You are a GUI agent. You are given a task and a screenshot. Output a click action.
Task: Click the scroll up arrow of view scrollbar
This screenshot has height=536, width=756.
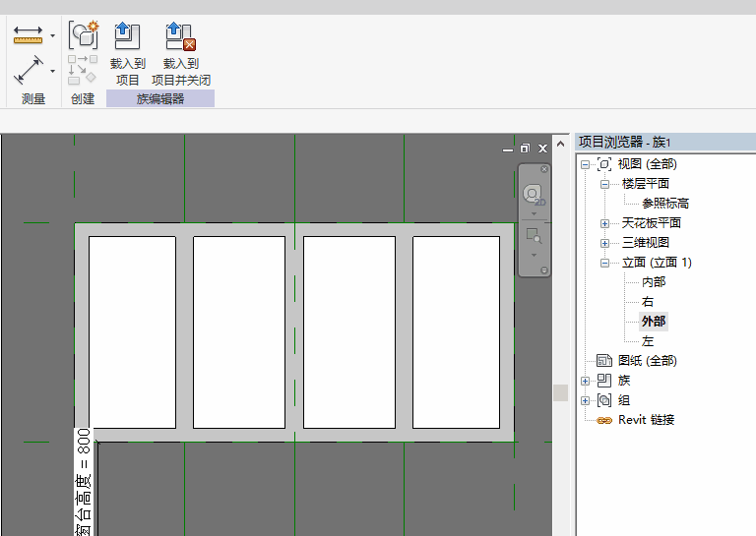pyautogui.click(x=560, y=144)
